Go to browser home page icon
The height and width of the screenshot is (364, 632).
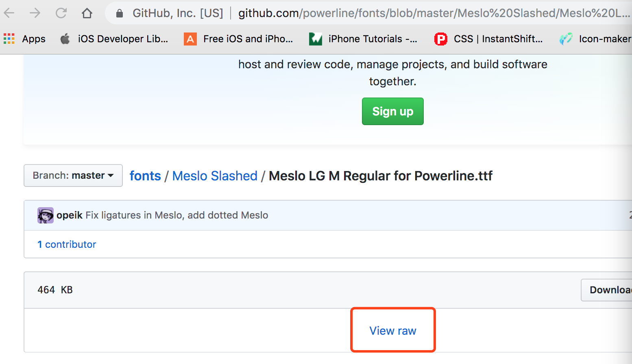point(87,13)
